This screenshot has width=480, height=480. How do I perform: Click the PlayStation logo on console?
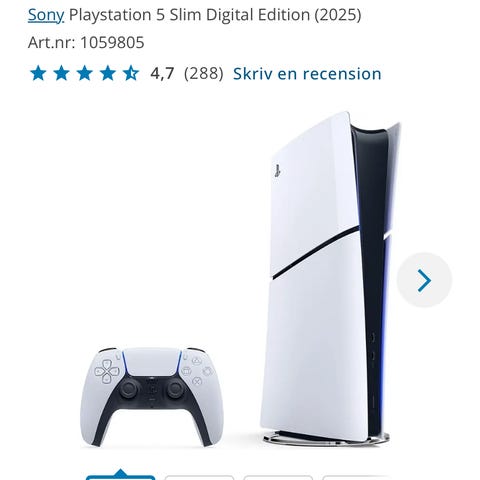277,171
